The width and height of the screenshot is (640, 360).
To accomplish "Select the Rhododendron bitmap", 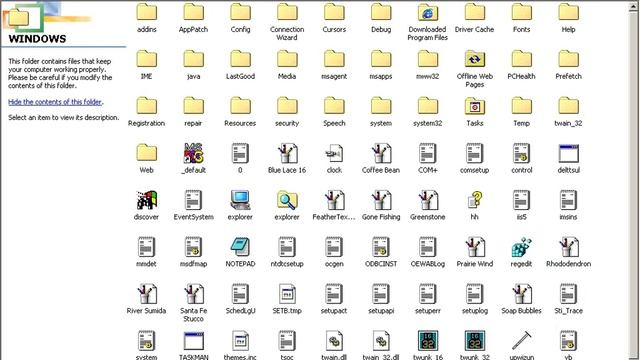I will pyautogui.click(x=568, y=247).
